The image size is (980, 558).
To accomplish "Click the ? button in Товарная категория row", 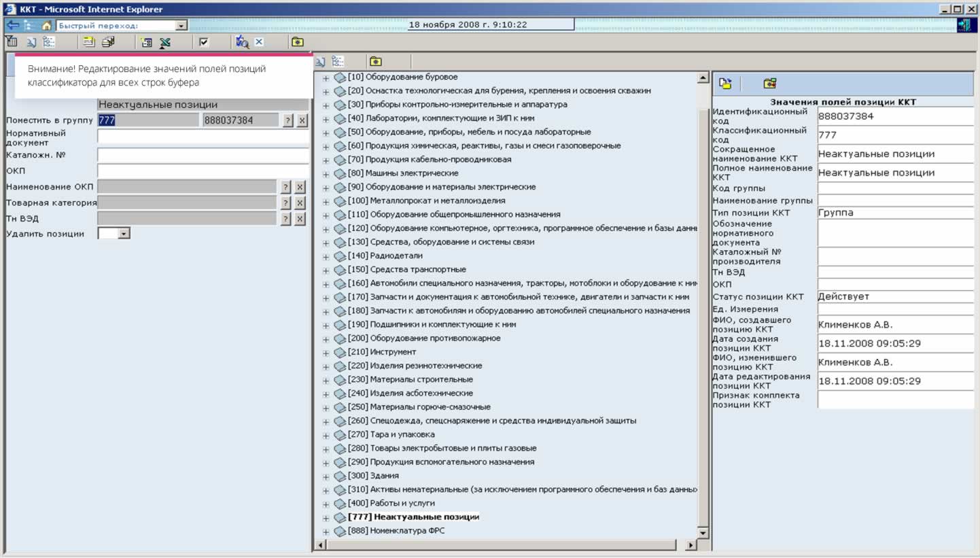I will 285,203.
